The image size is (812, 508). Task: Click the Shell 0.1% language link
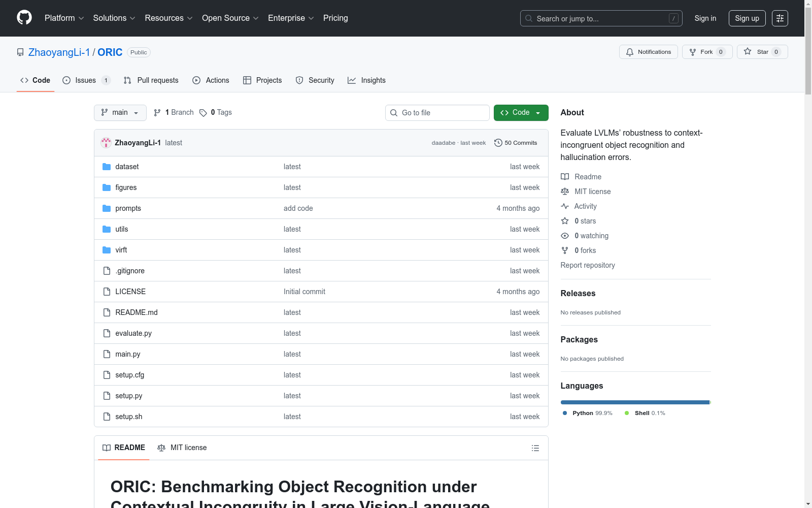[x=645, y=413]
